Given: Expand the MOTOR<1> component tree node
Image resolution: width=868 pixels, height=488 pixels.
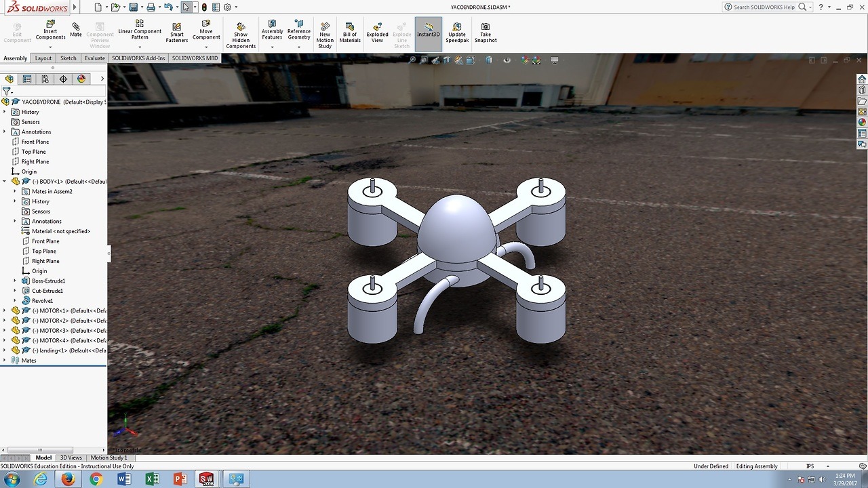Looking at the screenshot, I should coord(5,310).
